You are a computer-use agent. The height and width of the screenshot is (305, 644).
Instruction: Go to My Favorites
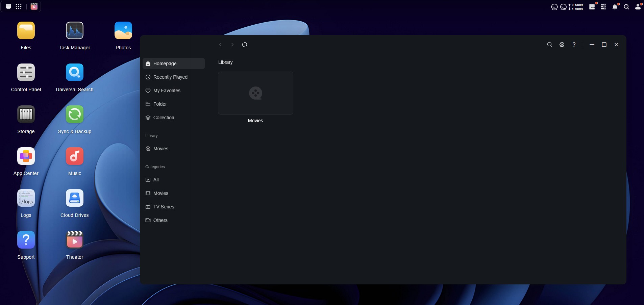[x=167, y=91]
